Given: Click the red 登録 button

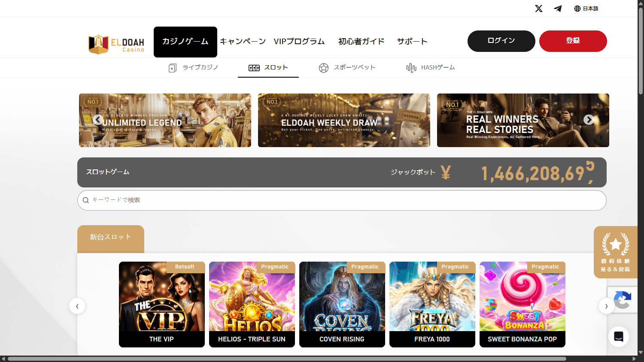Looking at the screenshot, I should point(573,41).
